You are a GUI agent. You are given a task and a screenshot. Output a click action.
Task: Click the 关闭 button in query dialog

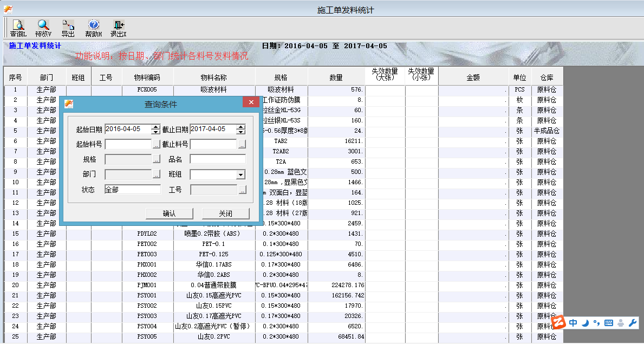click(x=225, y=214)
